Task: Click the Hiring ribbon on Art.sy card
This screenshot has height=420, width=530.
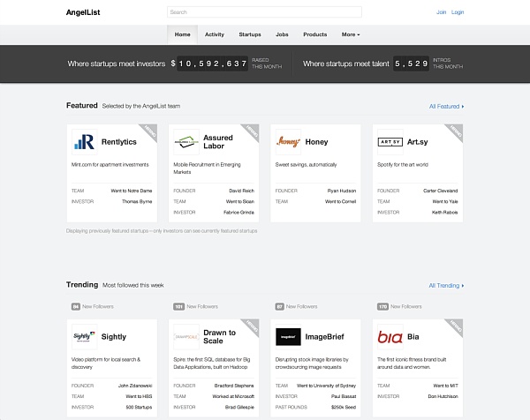Action: pos(456,131)
